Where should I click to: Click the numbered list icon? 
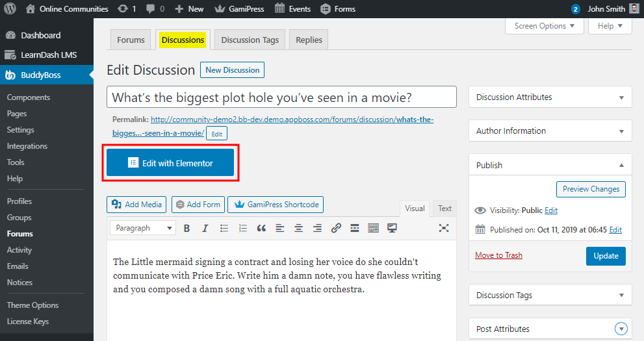point(243,228)
